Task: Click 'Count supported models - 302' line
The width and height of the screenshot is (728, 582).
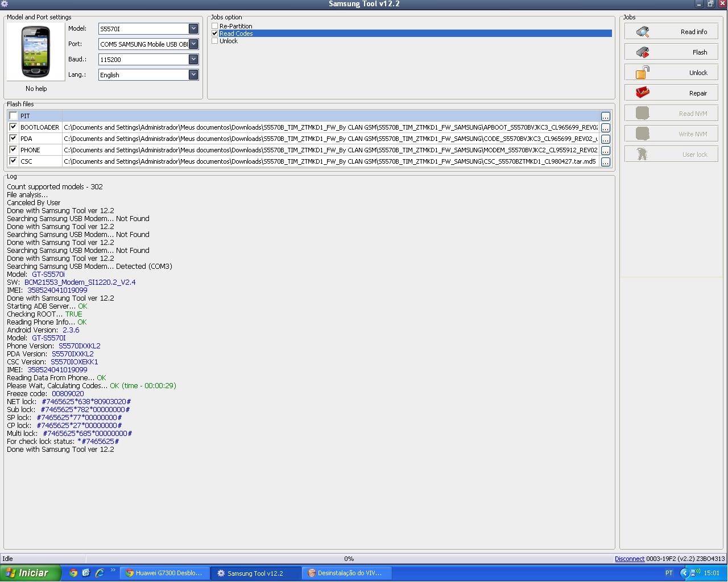Action: [x=55, y=186]
